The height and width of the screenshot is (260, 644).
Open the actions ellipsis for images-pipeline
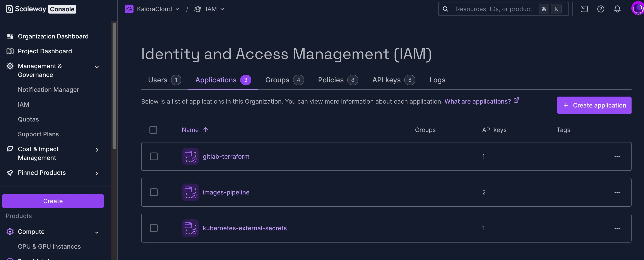[617, 192]
